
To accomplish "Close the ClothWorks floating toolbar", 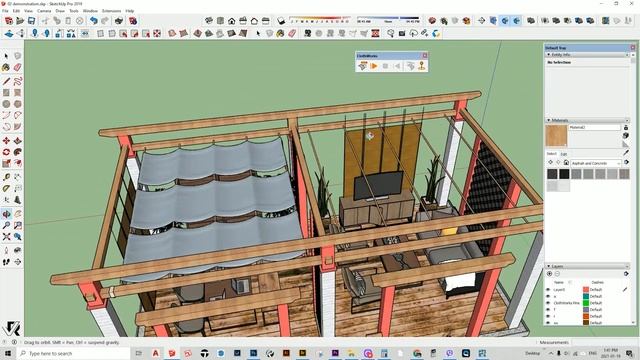I will point(424,56).
